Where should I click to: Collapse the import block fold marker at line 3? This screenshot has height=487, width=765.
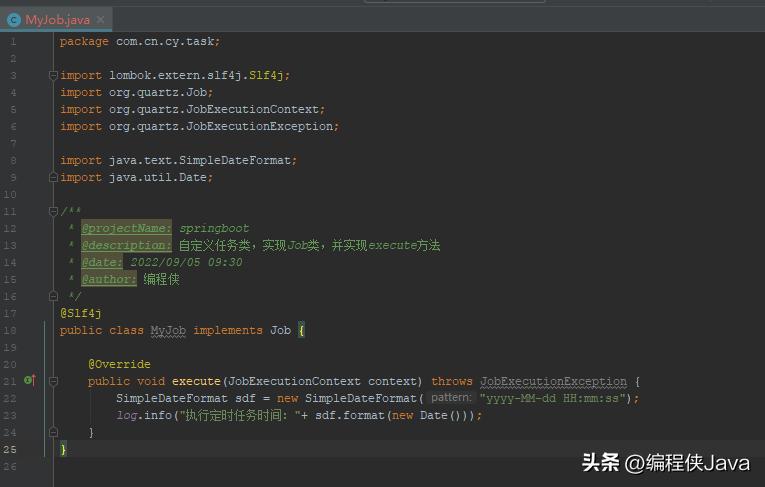(x=54, y=75)
